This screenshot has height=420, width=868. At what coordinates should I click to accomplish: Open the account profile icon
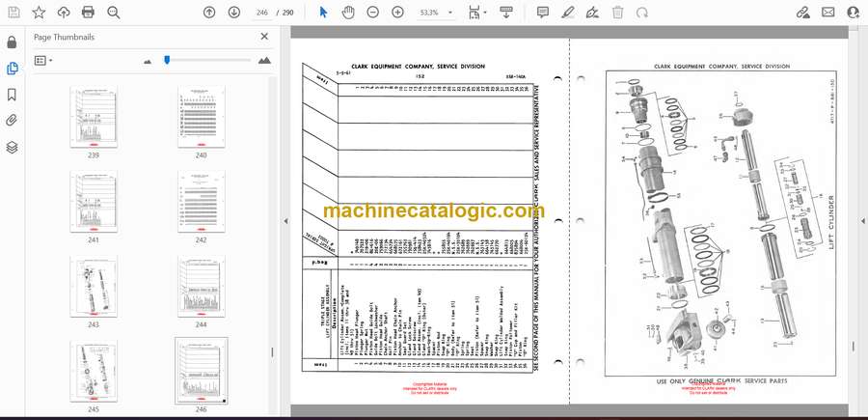854,13
